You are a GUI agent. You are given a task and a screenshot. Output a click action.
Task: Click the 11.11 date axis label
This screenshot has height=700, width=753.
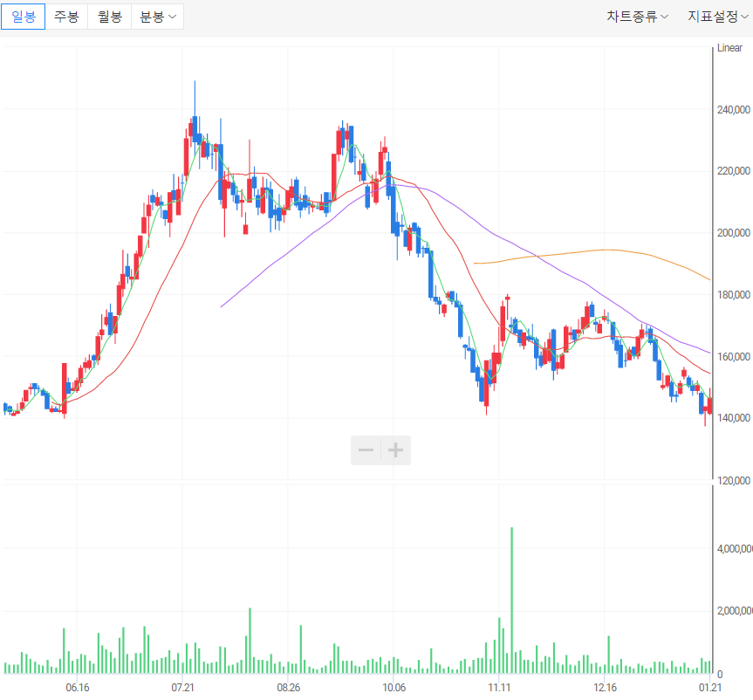click(499, 688)
